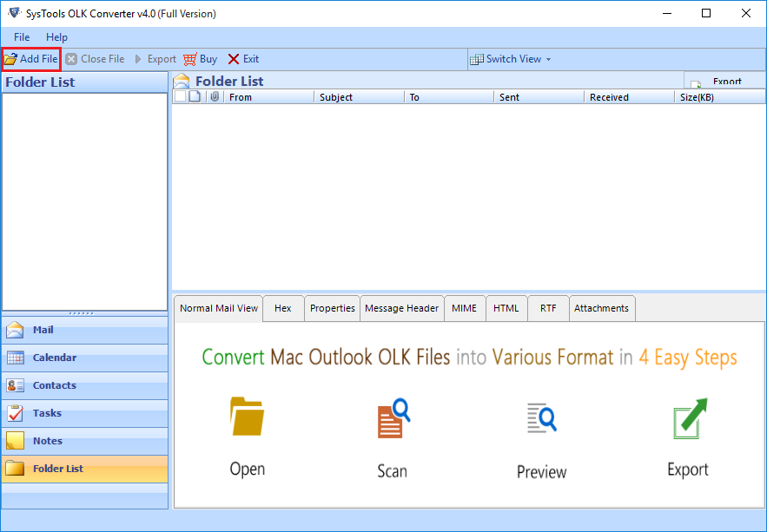Click the Export toolbar item
The width and height of the screenshot is (767, 532).
pos(155,59)
